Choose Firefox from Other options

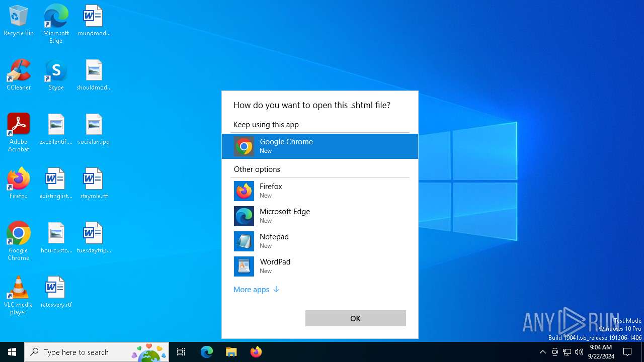320,191
